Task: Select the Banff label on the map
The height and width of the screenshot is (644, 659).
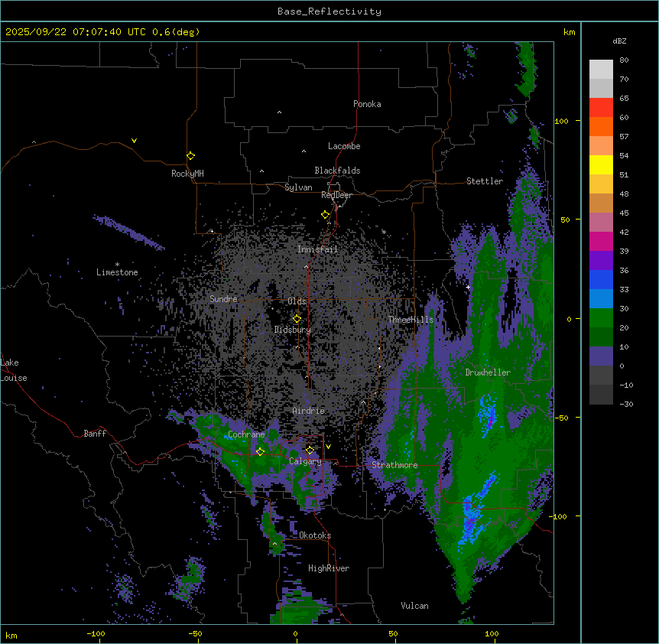Action: (x=95, y=434)
